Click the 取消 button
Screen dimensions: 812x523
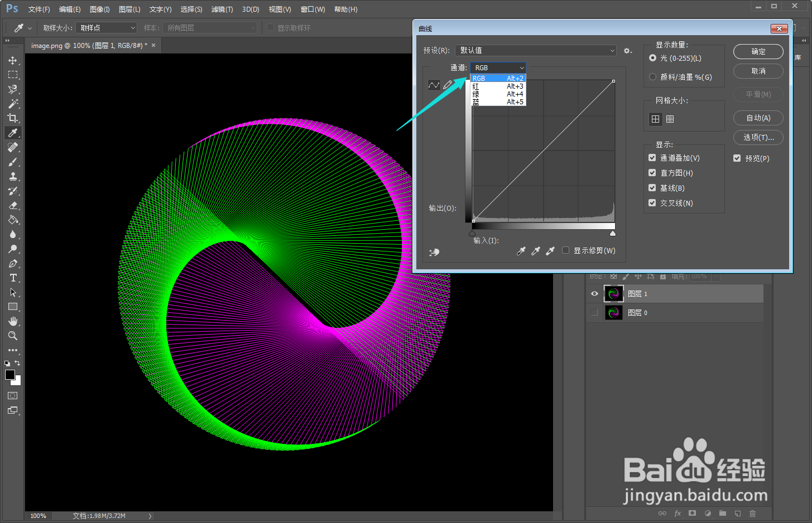[758, 71]
